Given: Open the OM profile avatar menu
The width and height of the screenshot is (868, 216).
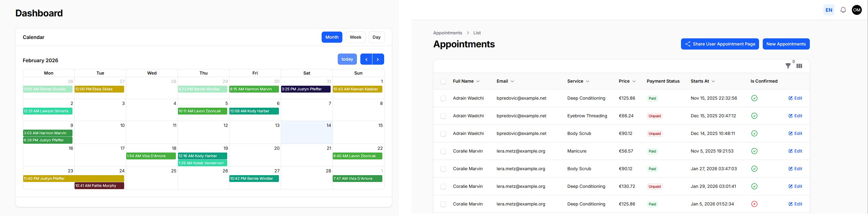Looking at the screenshot, I should pyautogui.click(x=857, y=10).
